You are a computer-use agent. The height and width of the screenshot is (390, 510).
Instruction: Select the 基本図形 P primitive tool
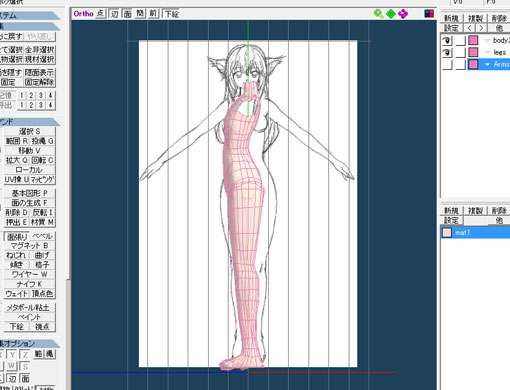[29, 193]
